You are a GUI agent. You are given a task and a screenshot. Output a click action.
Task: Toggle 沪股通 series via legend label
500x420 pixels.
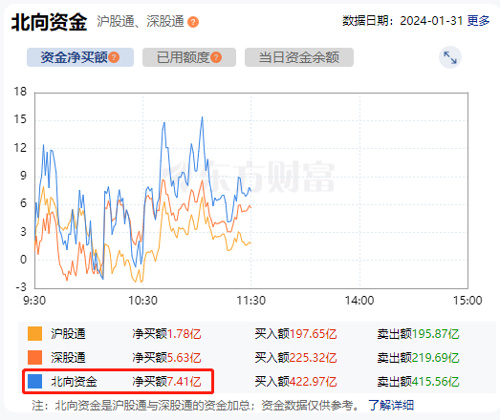coord(68,334)
